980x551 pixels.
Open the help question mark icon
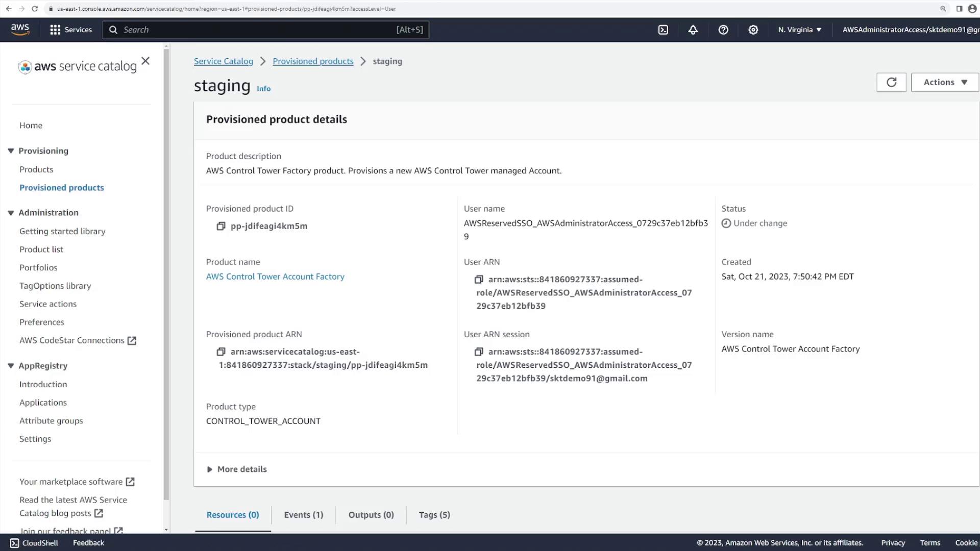coord(723,30)
